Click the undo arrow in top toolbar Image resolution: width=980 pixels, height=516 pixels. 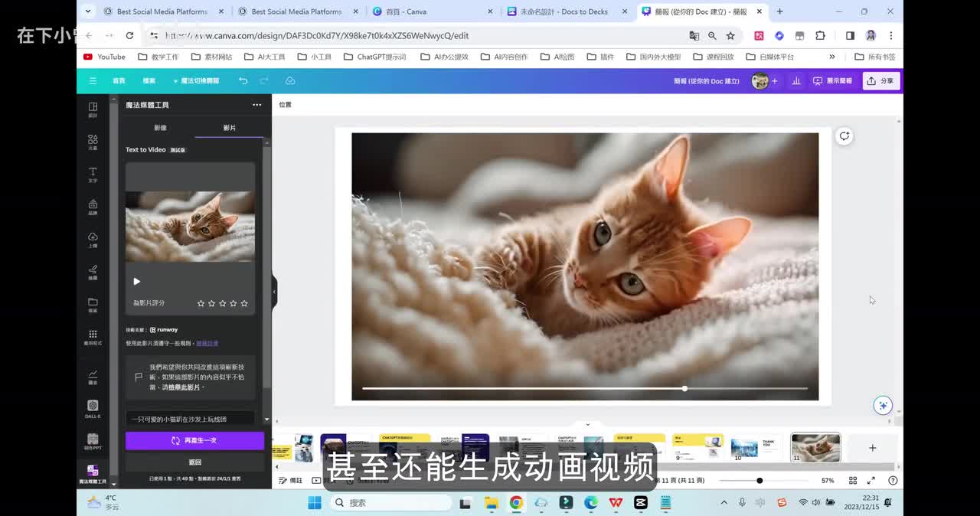[243, 80]
